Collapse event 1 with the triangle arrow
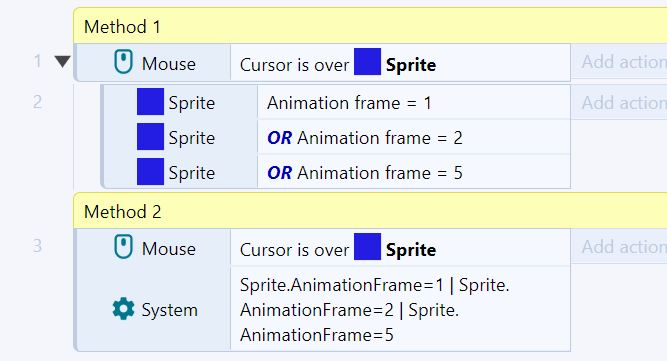Screen dimensions: 667x361 point(63,62)
